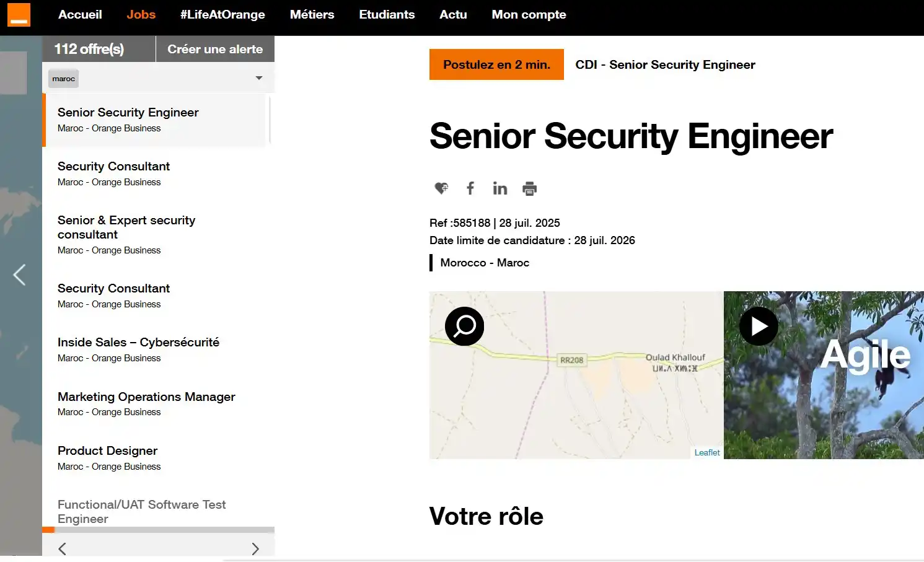Image resolution: width=924 pixels, height=562 pixels.
Task: Click the Créer une alerte button
Action: 215,49
